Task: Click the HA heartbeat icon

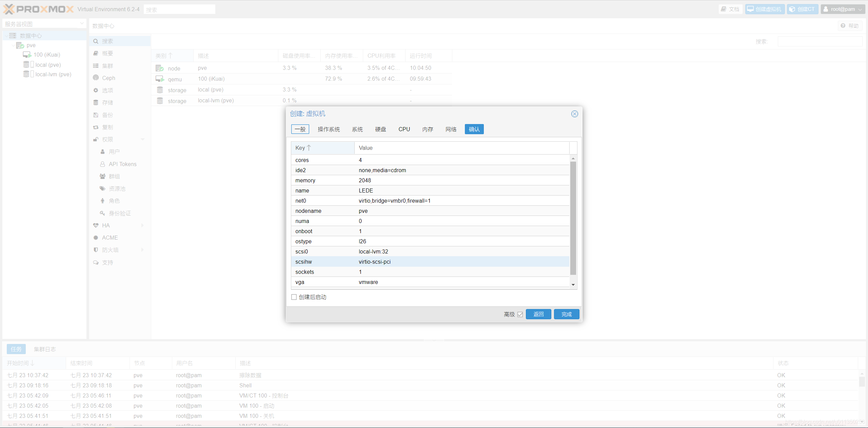Action: [96, 225]
